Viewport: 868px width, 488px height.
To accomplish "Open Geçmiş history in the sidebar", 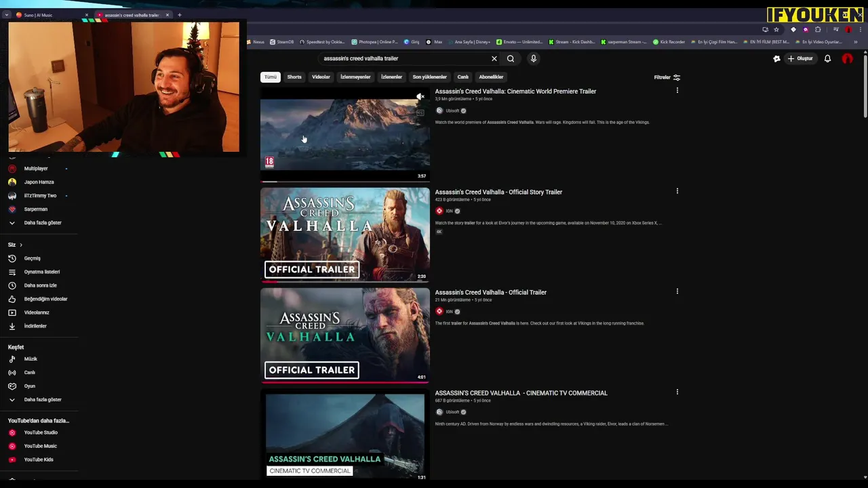I will tap(33, 258).
